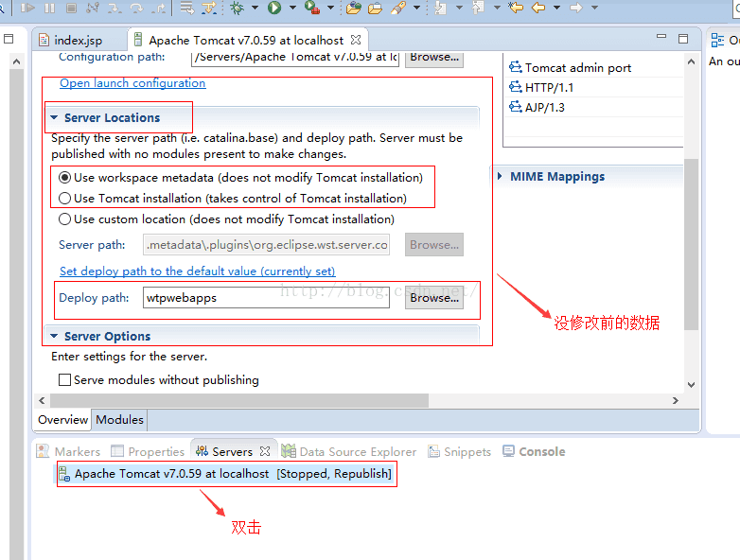The image size is (740, 560).
Task: Click the Next Annotation toolbar icon
Action: point(440,8)
